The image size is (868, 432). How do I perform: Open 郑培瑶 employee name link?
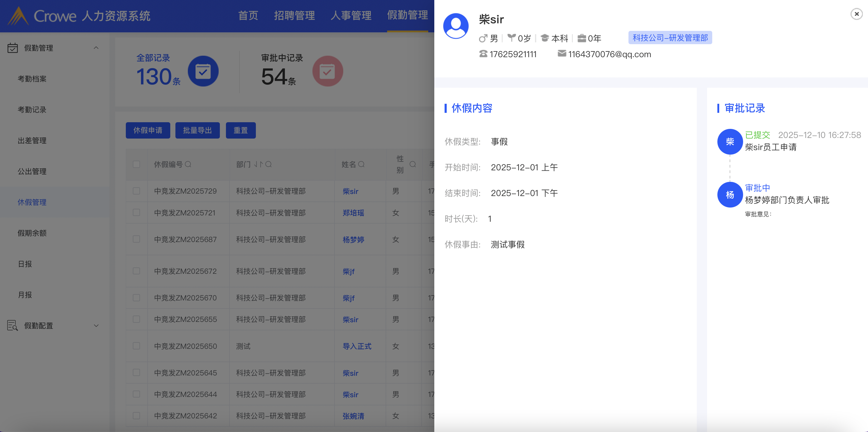pyautogui.click(x=353, y=213)
